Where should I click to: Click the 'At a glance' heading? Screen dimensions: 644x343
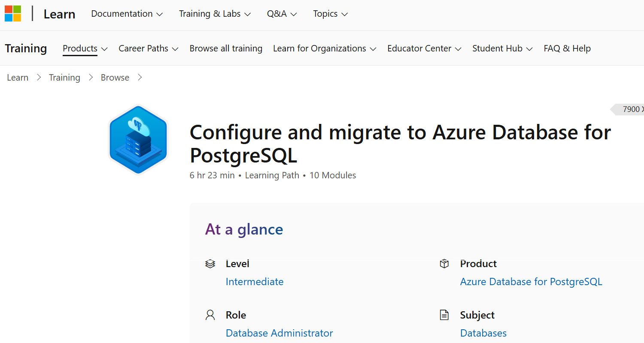[244, 229]
